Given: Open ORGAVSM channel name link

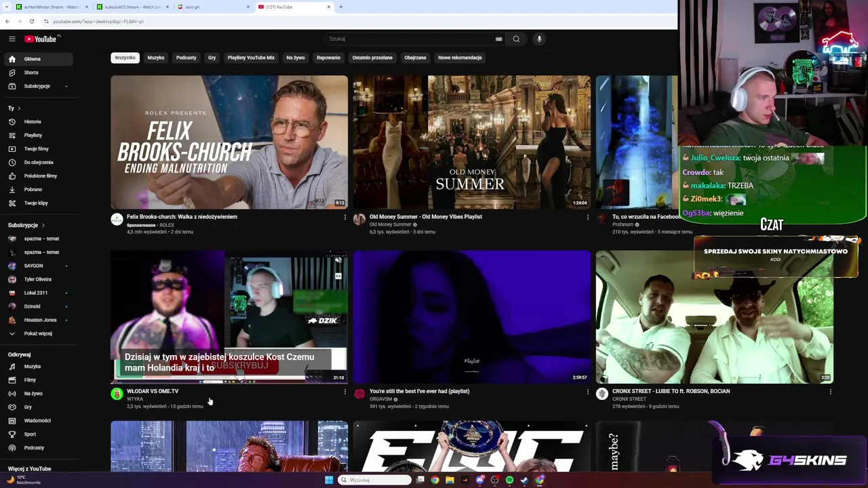Looking at the screenshot, I should 381,399.
